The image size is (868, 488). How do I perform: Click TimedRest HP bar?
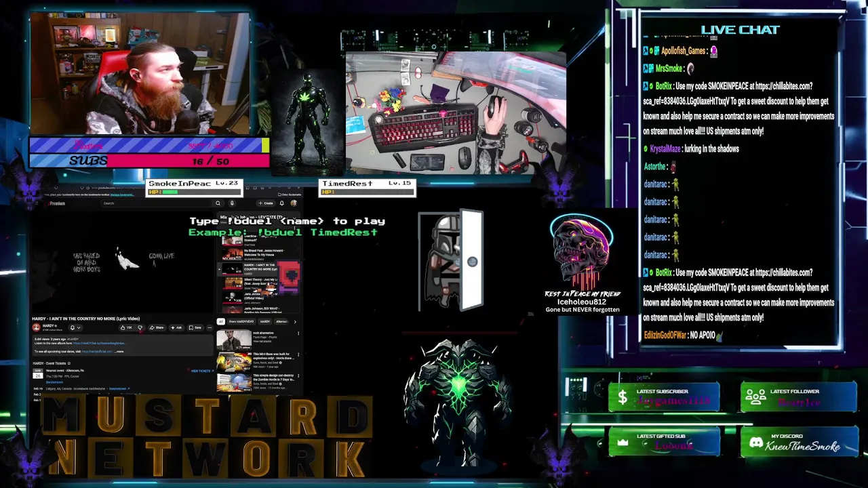click(x=368, y=192)
